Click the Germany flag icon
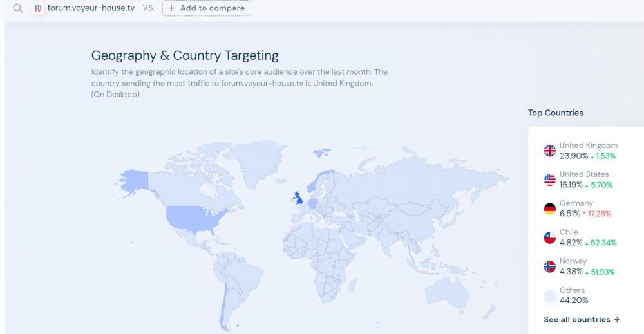The image size is (644, 334). coord(549,209)
